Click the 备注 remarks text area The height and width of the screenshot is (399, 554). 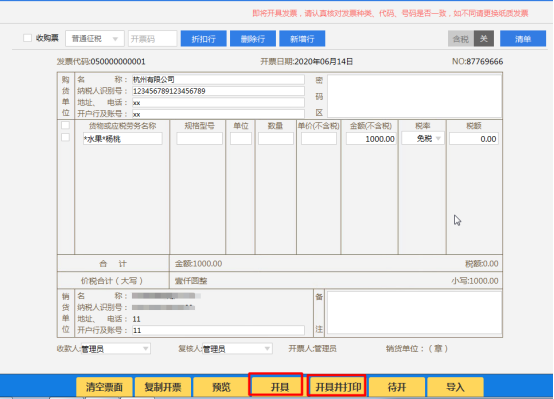point(414,312)
